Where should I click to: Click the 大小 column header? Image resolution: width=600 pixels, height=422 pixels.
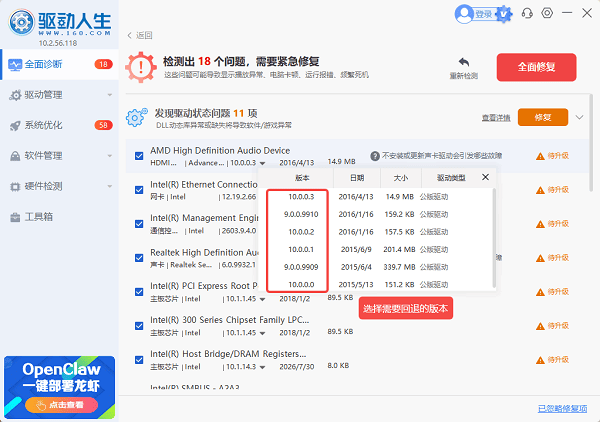[401, 178]
